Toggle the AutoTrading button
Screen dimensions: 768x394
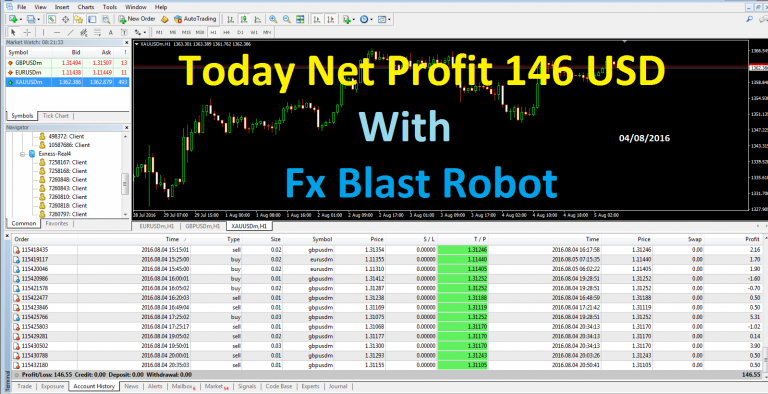tap(195, 19)
